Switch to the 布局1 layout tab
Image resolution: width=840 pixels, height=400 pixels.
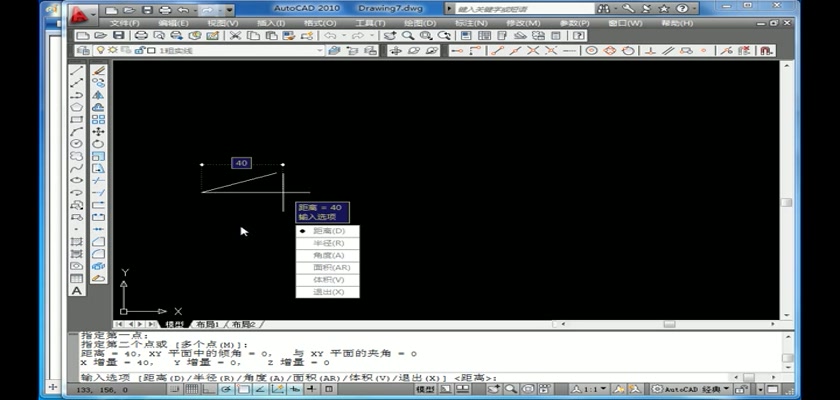click(208, 324)
